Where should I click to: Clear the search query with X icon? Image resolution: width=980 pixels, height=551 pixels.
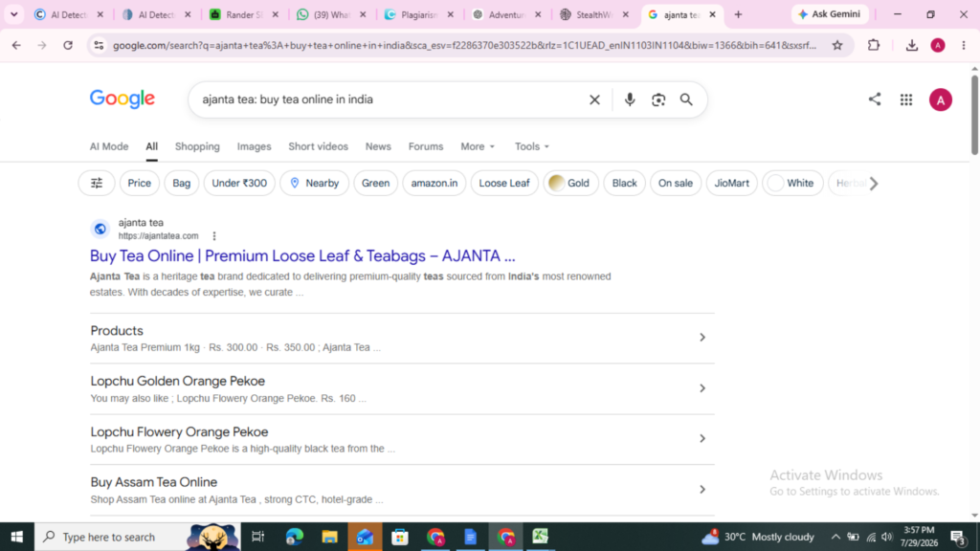coord(594,99)
